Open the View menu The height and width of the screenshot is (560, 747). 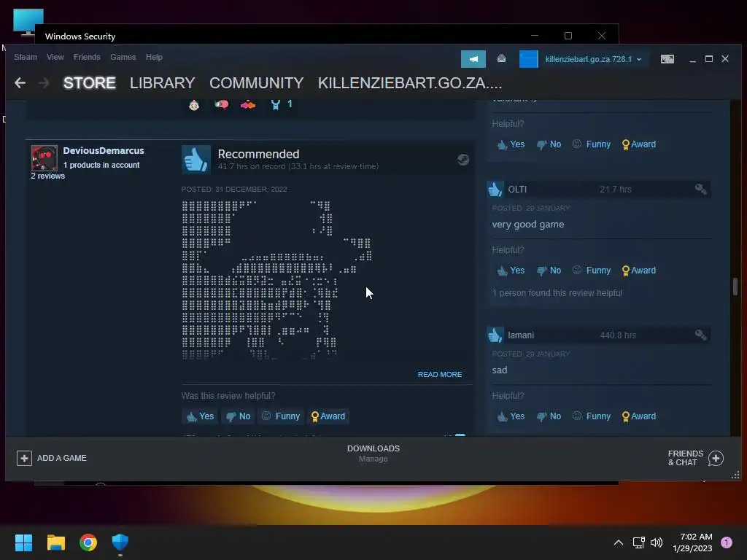tap(55, 57)
